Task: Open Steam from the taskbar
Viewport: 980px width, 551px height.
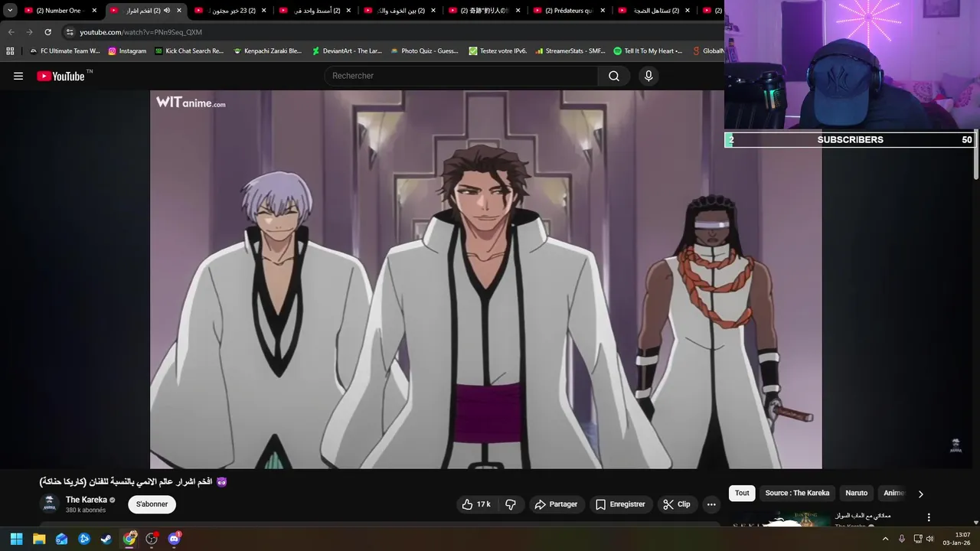Action: point(106,539)
